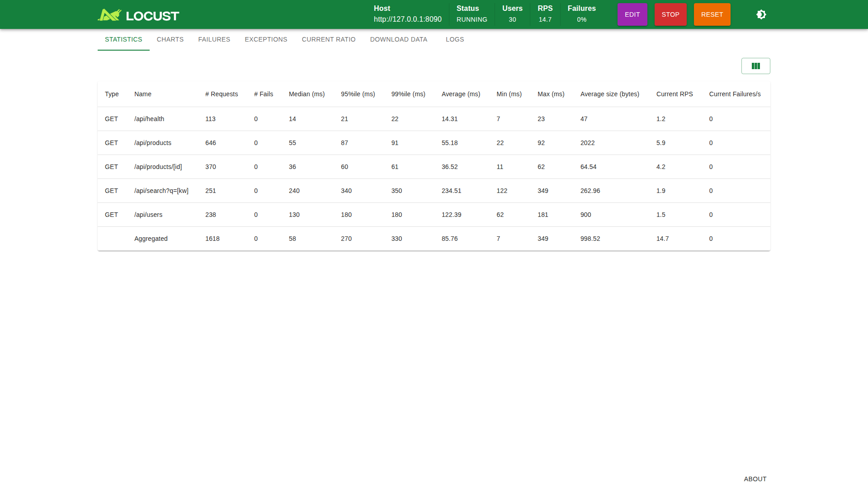Click the host URL http://127.0.0.1:8090
Viewport: 868px width, 488px height.
click(x=408, y=19)
